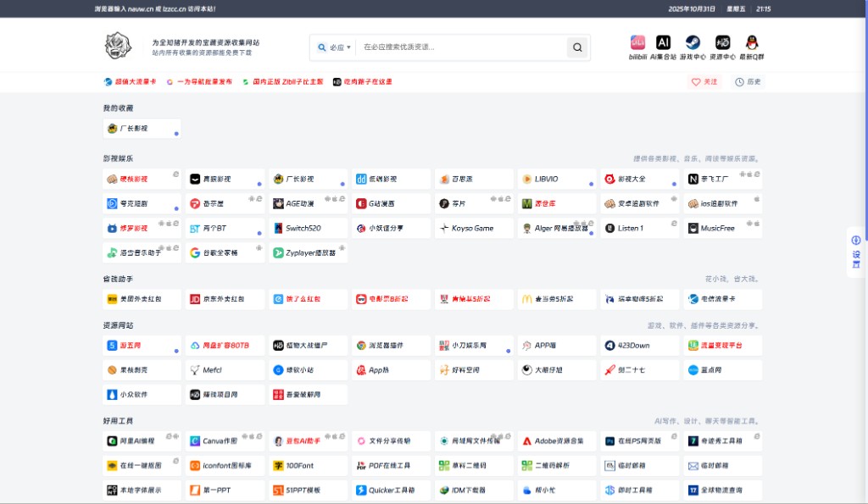Screen dimensions: 868x504
Task: Open the 资源中心 icon in header
Action: coord(722,43)
